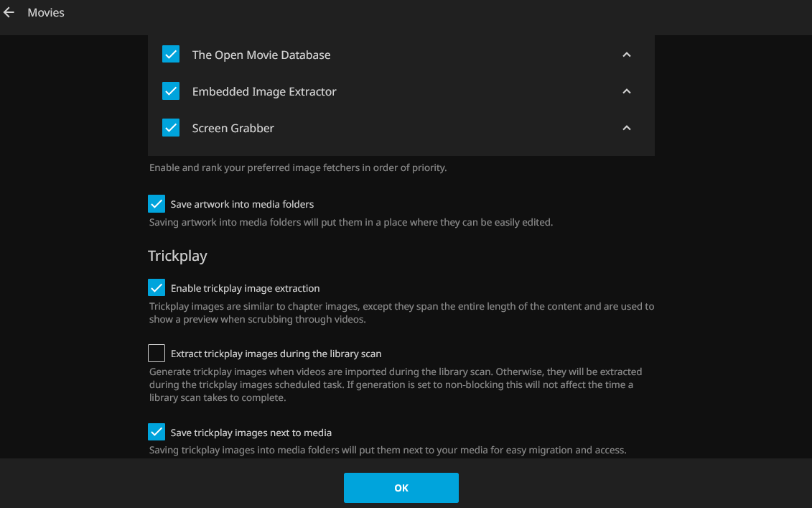Go back using the arrow beside Movies
This screenshot has height=508, width=812.
[x=9, y=13]
